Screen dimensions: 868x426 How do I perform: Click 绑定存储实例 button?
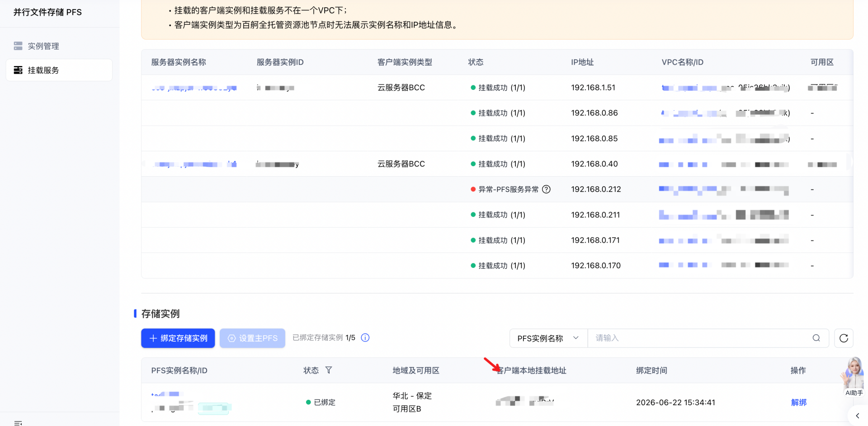coord(178,338)
